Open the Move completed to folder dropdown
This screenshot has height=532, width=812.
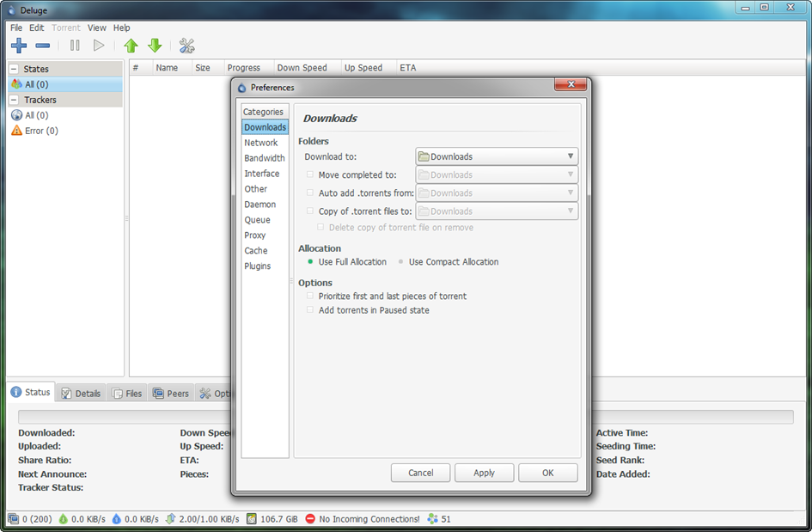coord(497,174)
